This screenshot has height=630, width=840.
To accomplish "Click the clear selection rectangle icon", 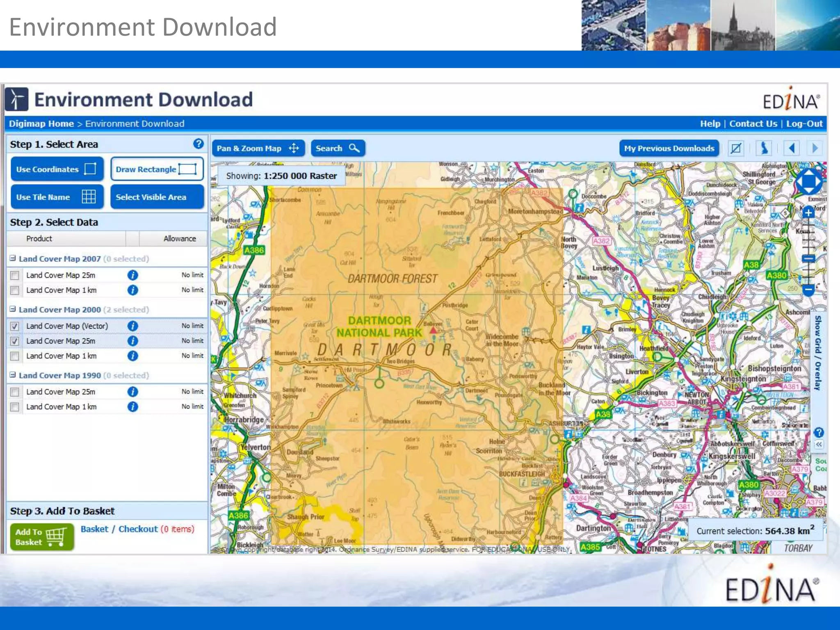I will pyautogui.click(x=736, y=148).
